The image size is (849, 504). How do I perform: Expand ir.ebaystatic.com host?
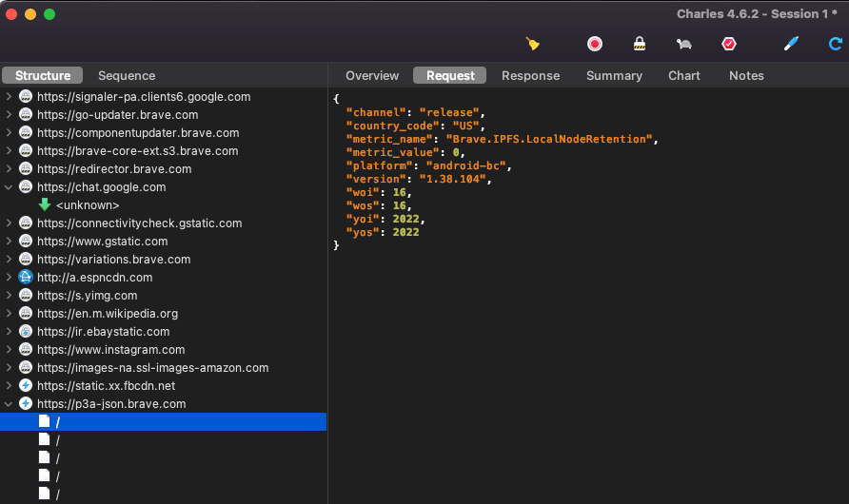coord(9,332)
